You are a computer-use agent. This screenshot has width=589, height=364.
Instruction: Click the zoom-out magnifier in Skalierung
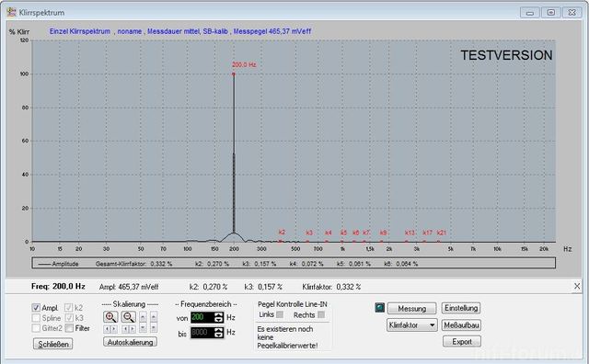coord(129,317)
